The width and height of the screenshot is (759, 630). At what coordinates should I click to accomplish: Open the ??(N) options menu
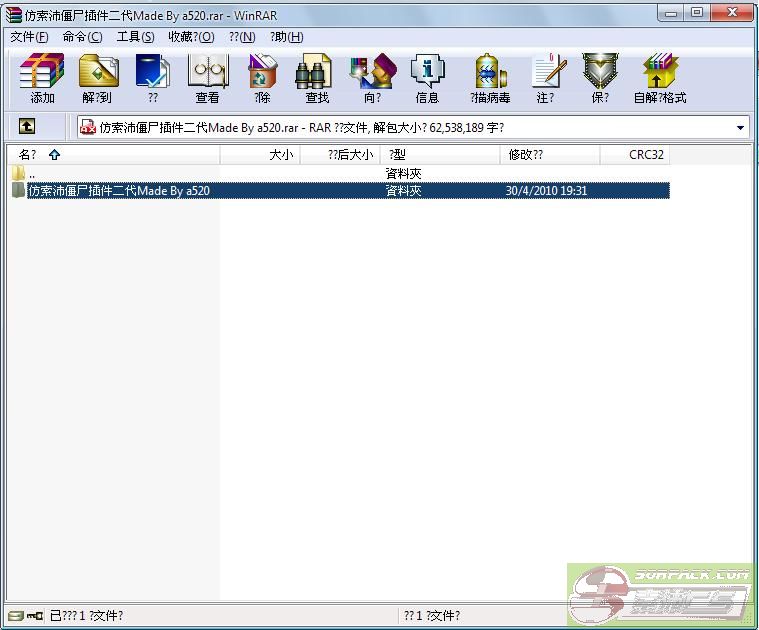click(x=242, y=37)
